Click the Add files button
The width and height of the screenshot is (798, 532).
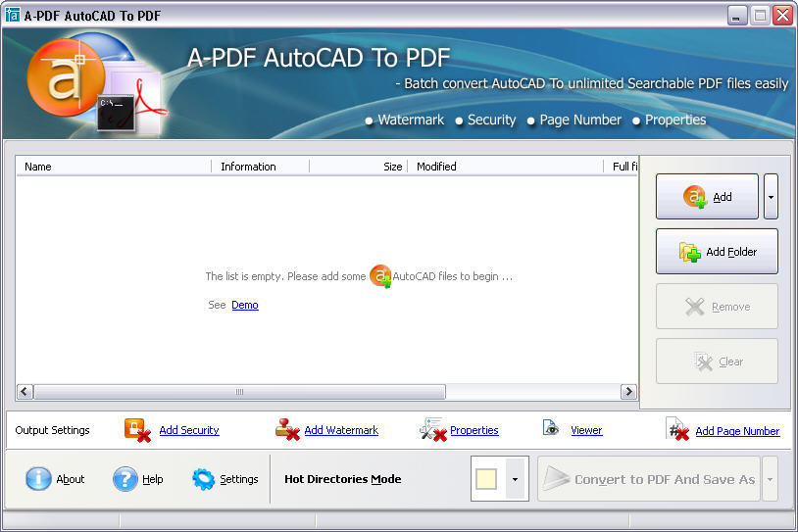click(707, 196)
